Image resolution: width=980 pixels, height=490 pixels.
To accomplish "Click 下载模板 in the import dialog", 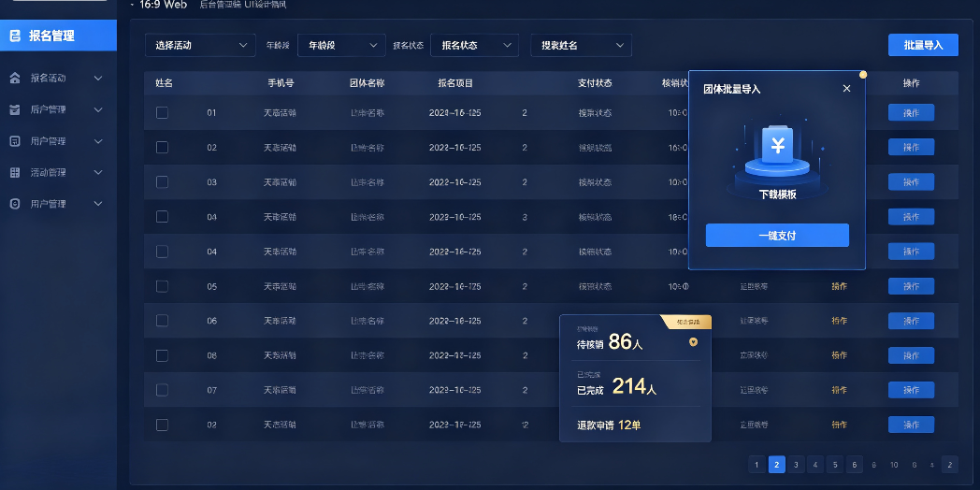I will [x=777, y=195].
